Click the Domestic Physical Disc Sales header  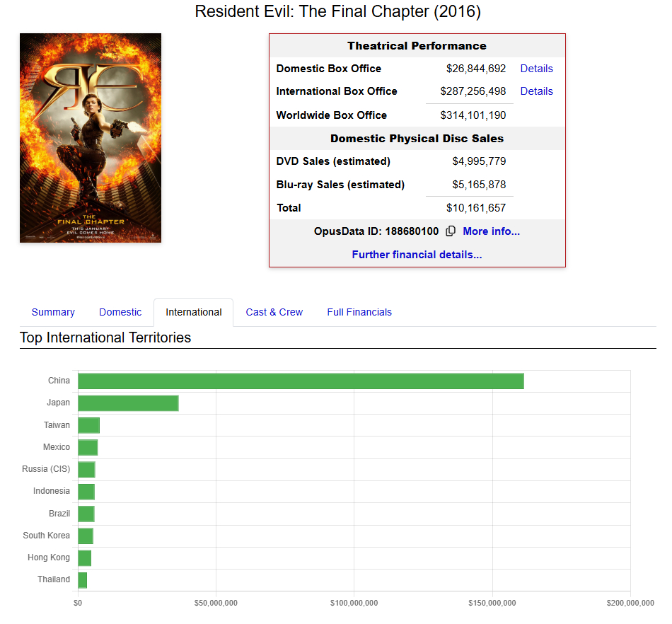[x=417, y=139]
